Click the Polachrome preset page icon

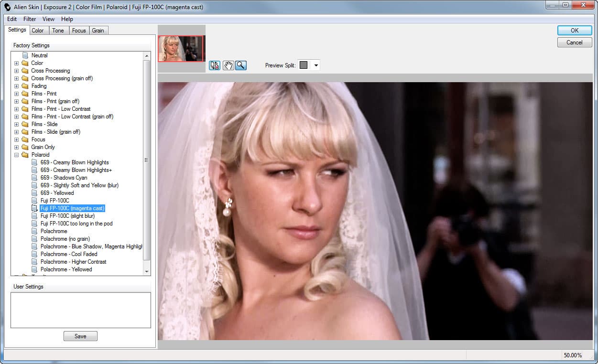pos(34,231)
